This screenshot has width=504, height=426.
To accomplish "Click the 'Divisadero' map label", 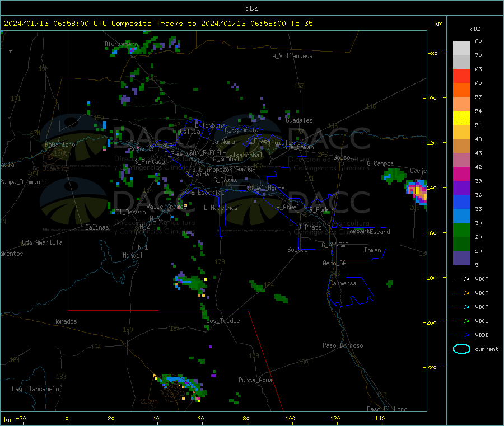I will [x=121, y=44].
